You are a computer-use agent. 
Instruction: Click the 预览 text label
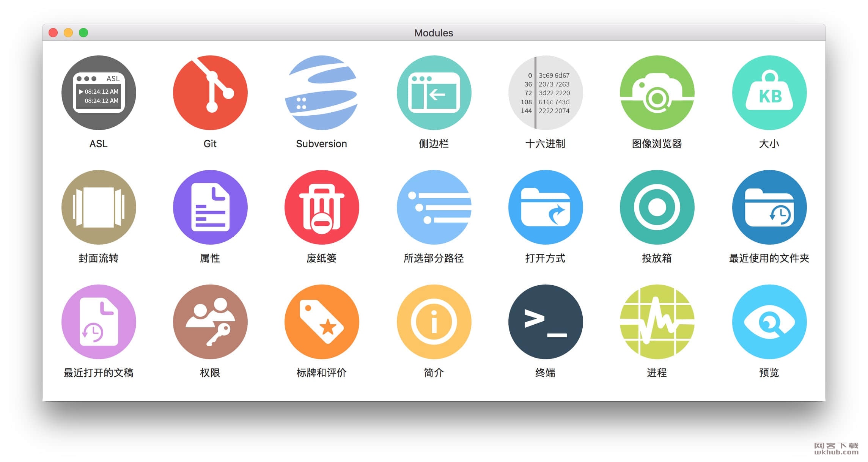coord(769,373)
